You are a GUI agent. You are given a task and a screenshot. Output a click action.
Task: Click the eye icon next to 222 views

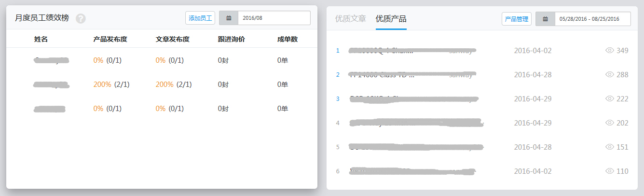point(609,98)
